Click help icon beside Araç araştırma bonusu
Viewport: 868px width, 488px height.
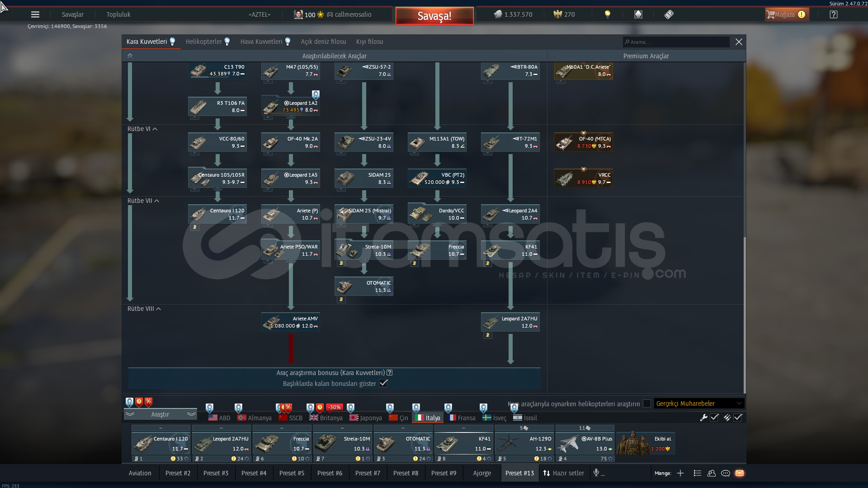(390, 373)
